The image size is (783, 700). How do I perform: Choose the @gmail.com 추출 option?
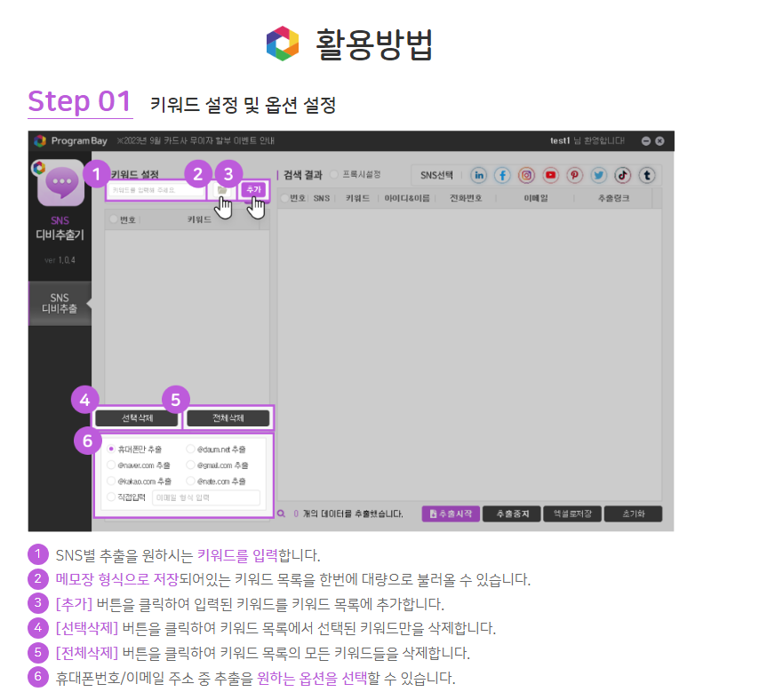coord(190,465)
